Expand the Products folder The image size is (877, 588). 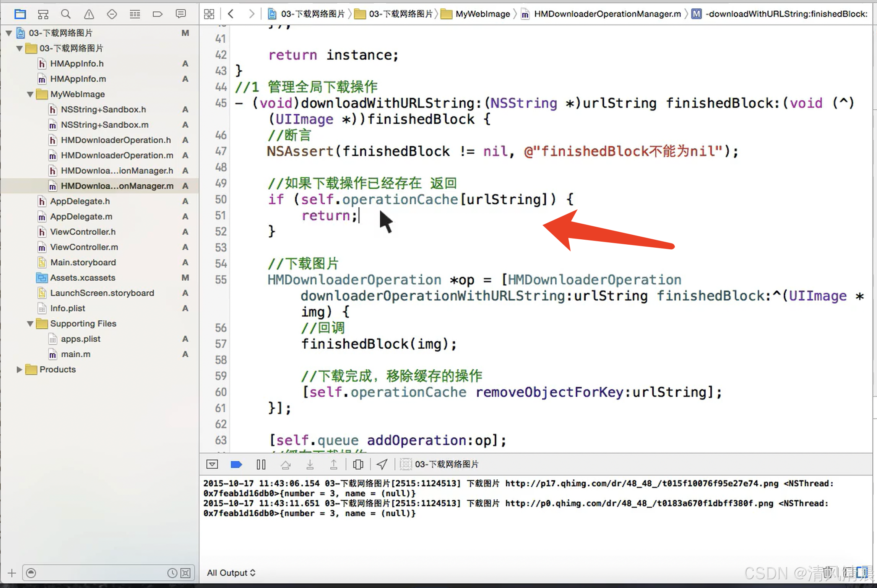tap(19, 370)
